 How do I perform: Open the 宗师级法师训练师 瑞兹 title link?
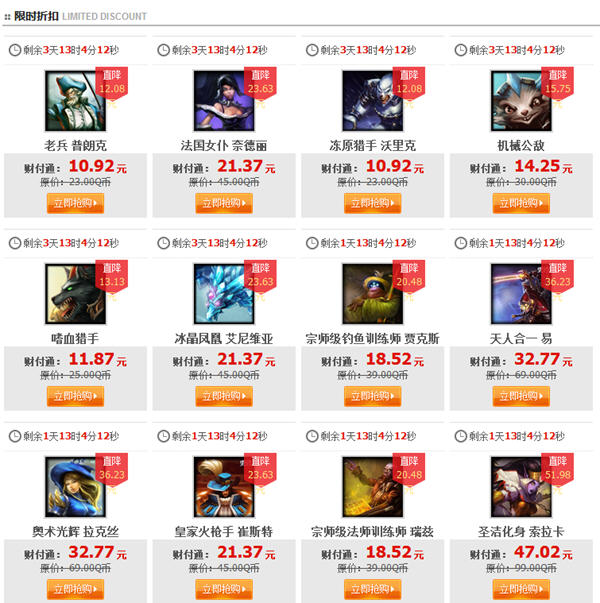coord(372,532)
